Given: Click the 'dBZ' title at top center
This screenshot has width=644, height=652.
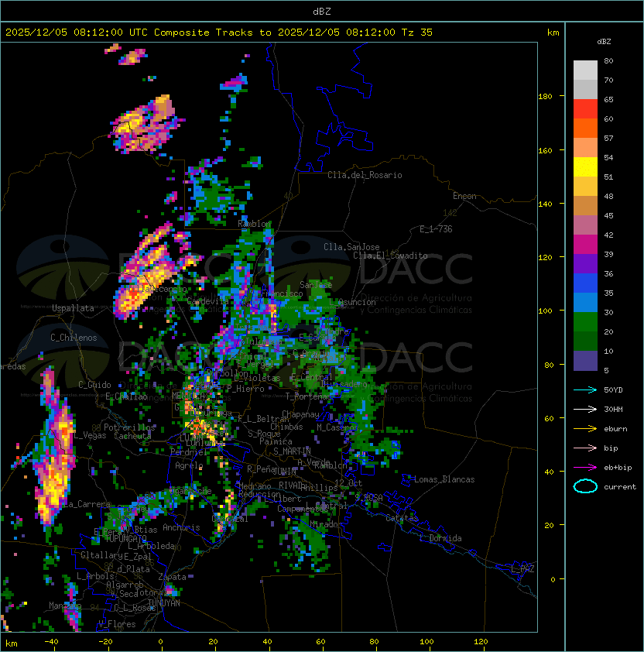Looking at the screenshot, I should coord(322,12).
